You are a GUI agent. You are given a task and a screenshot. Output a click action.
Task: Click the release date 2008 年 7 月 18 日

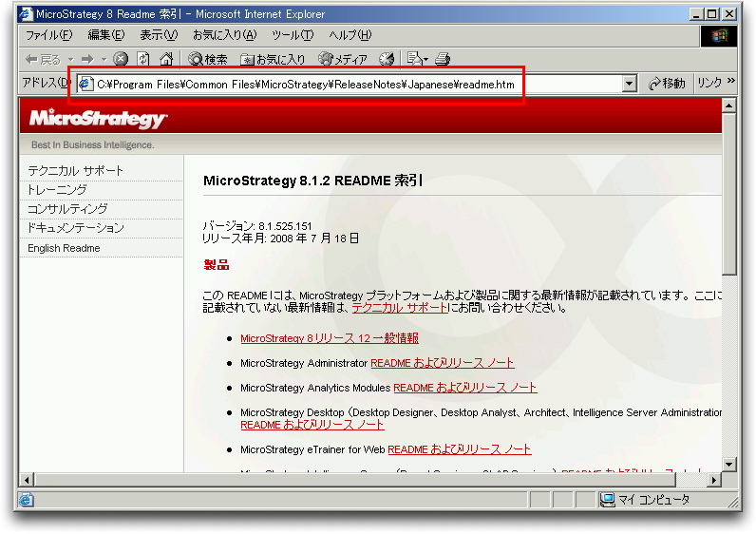coord(314,238)
